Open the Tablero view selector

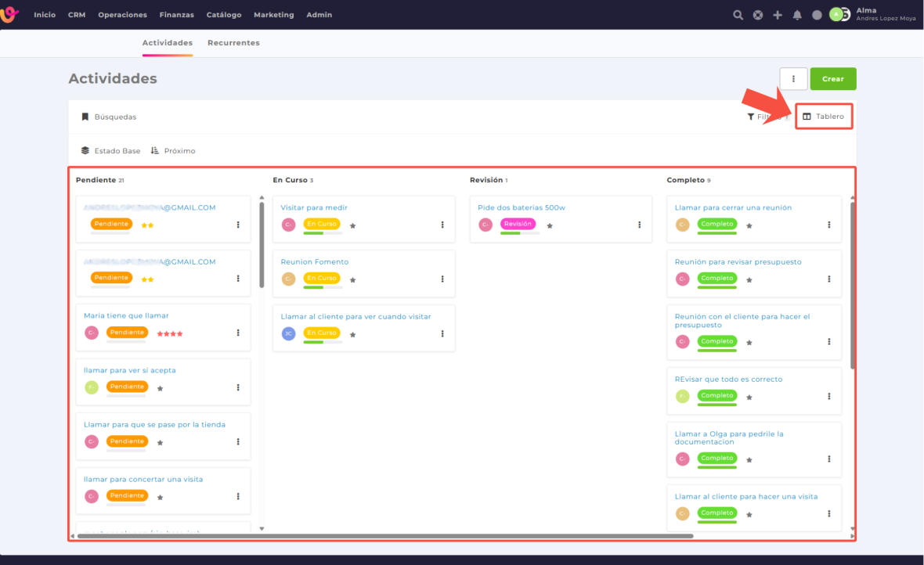824,117
